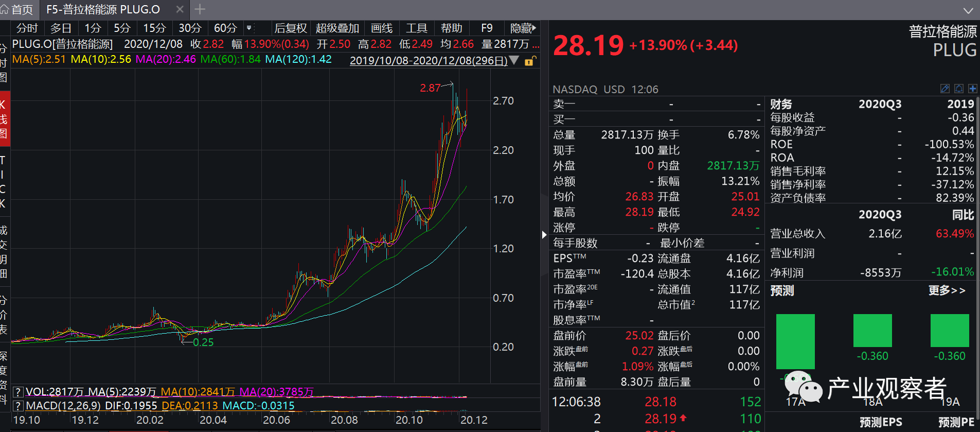Click the 普拉格能源 stock name title

pos(942,32)
